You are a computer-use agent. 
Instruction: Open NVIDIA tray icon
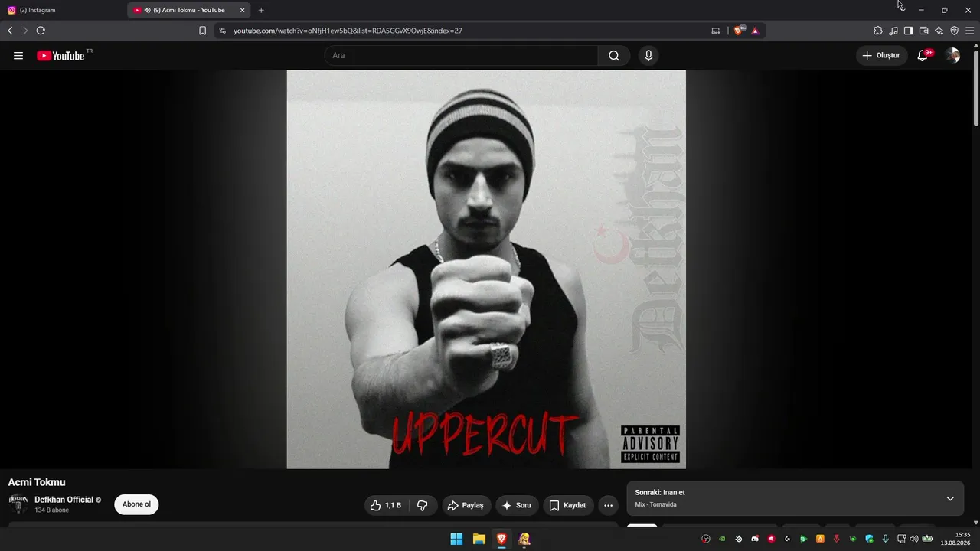[x=722, y=539]
